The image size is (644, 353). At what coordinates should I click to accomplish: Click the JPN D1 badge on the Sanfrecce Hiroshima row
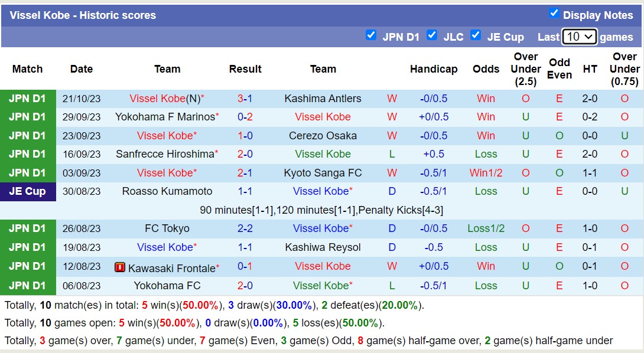27,154
